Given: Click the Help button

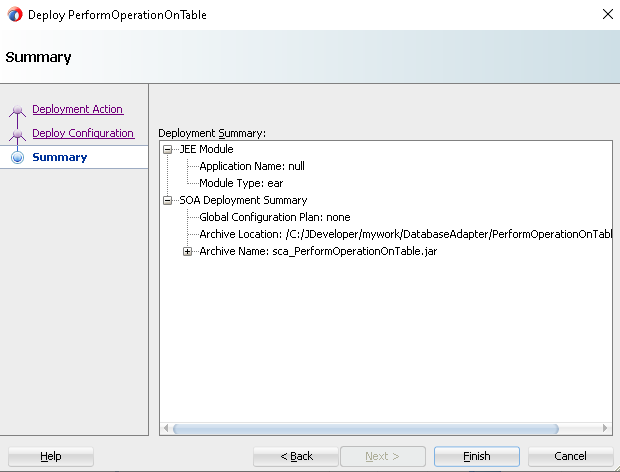Looking at the screenshot, I should coord(51,456).
